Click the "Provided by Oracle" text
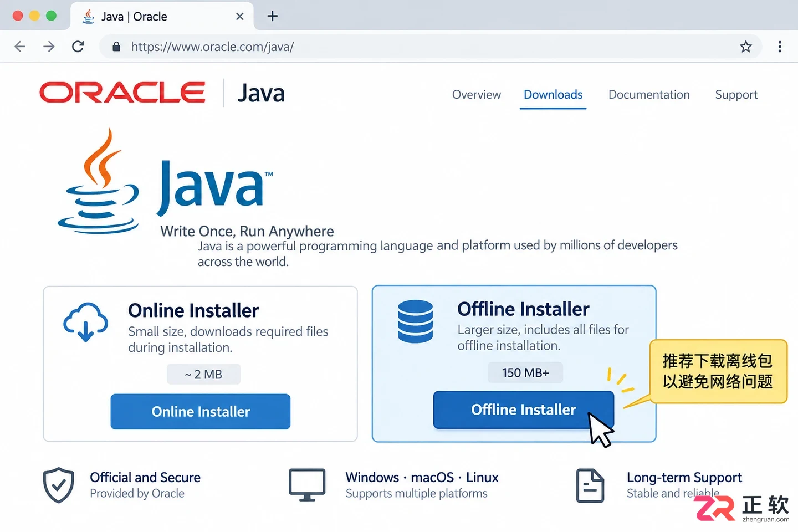Screen dimensions: 798x532 (137, 493)
